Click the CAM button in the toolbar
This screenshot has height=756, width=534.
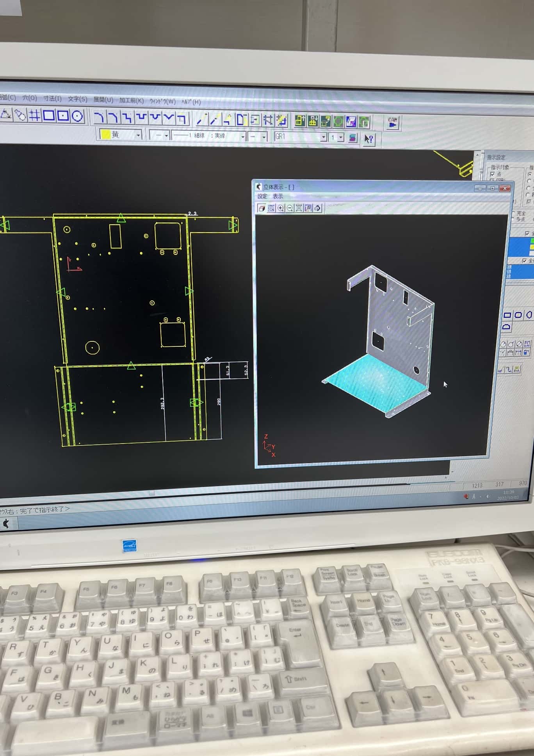point(393,122)
